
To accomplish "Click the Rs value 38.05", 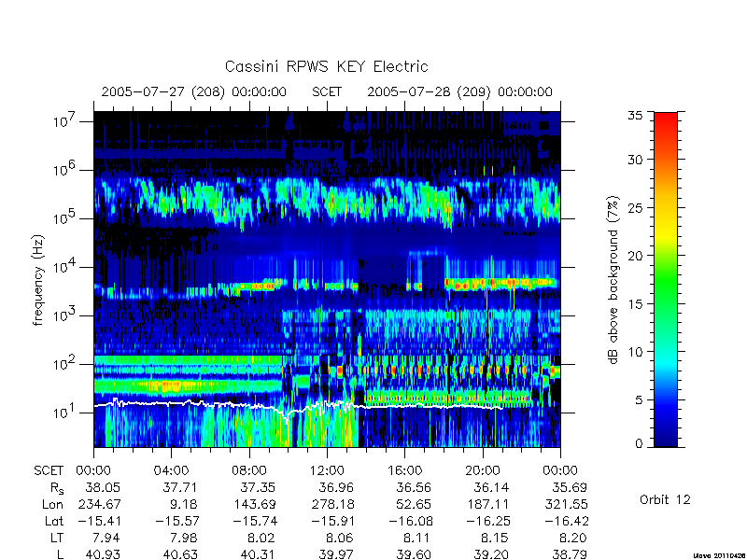I will click(103, 487).
